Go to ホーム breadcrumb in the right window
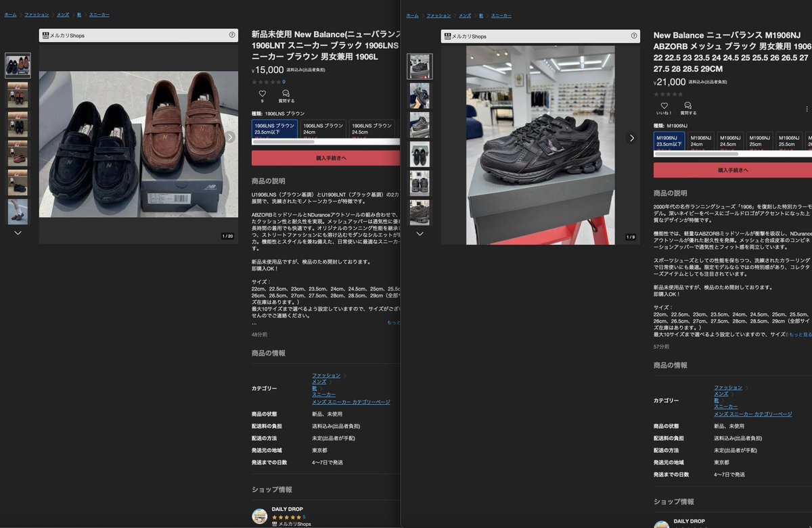 pyautogui.click(x=412, y=15)
